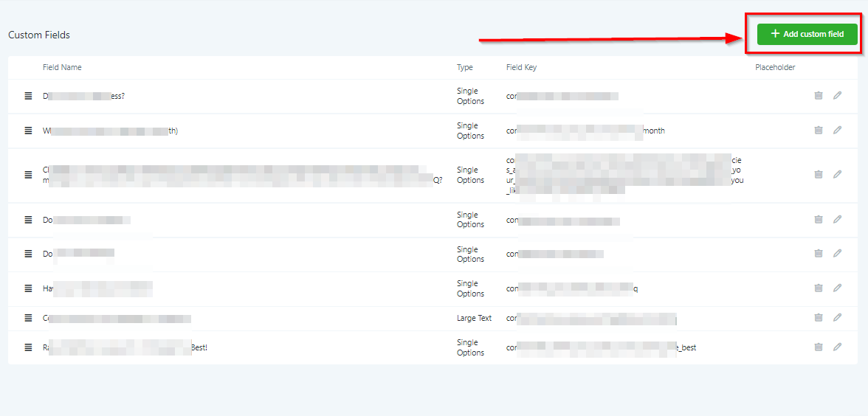Screen dimensions: 868x416
Task: Click the Field Name column header
Action: click(62, 68)
